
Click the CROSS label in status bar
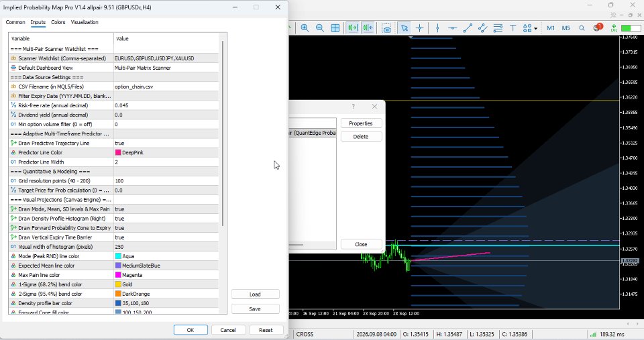point(305,334)
